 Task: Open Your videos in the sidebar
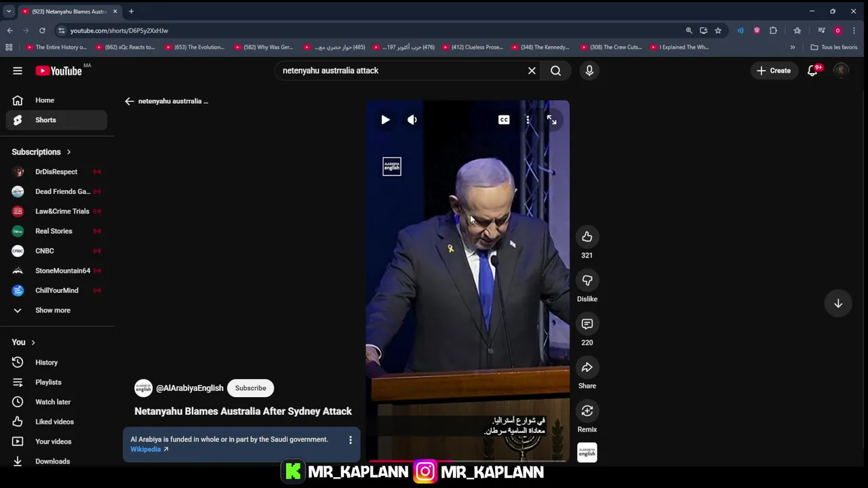pos(57,441)
